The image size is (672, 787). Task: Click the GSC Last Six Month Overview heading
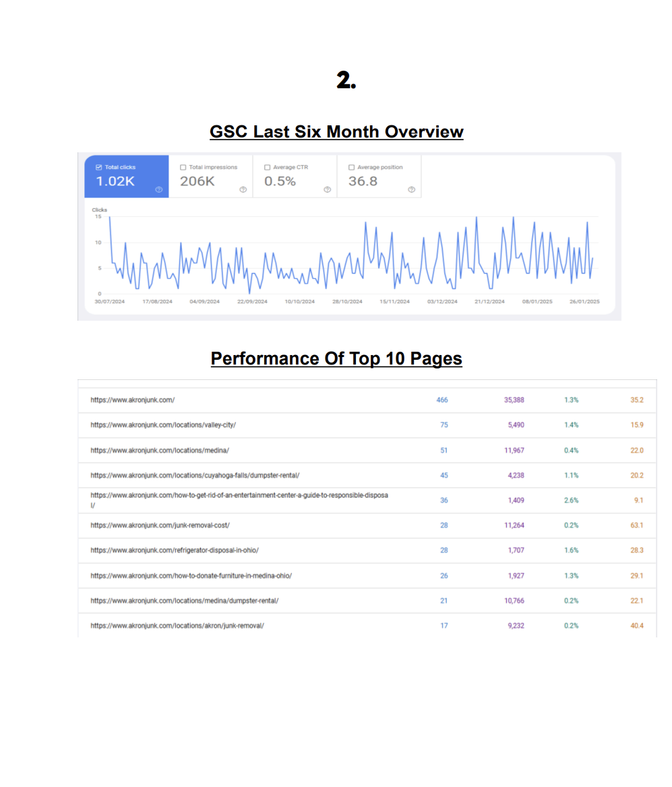(x=336, y=131)
